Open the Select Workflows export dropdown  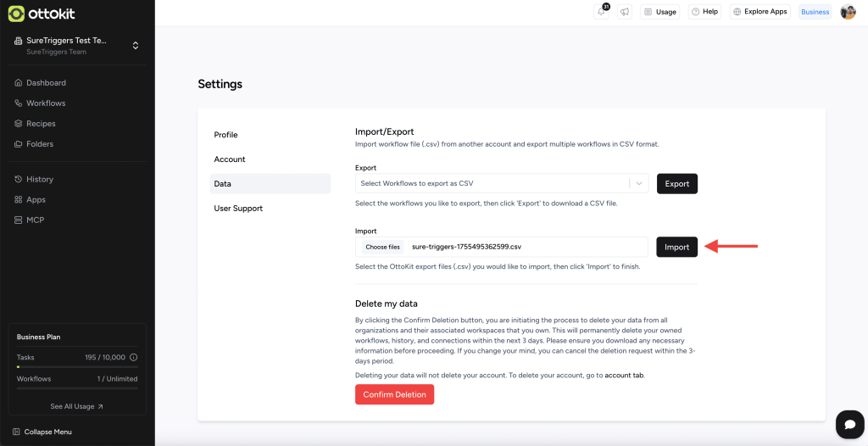click(x=501, y=183)
